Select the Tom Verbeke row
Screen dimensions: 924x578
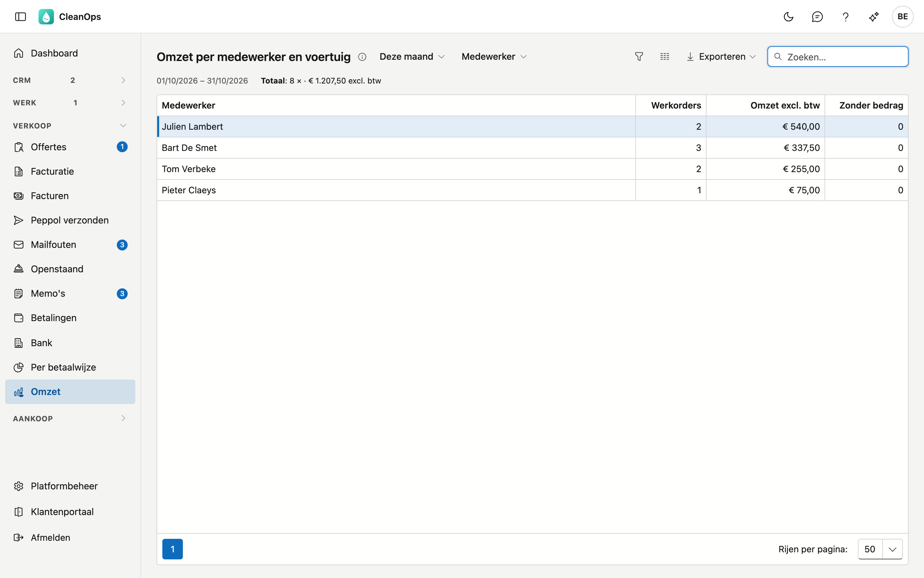pyautogui.click(x=532, y=169)
